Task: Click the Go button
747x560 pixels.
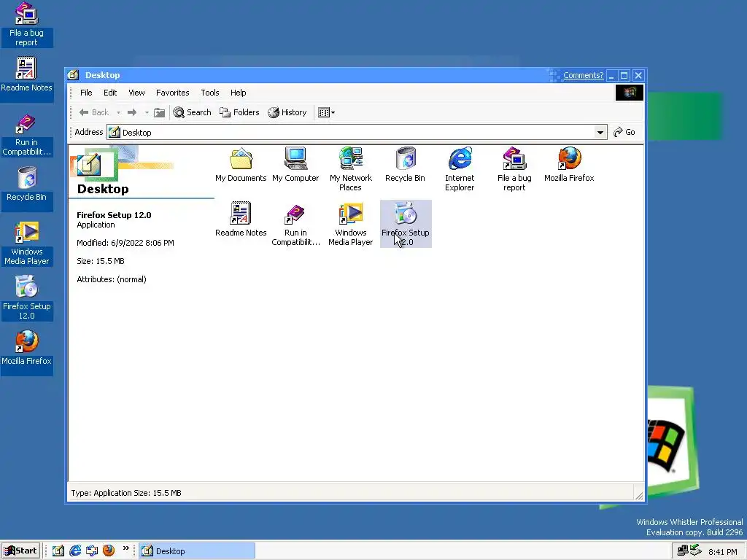Action: click(624, 133)
